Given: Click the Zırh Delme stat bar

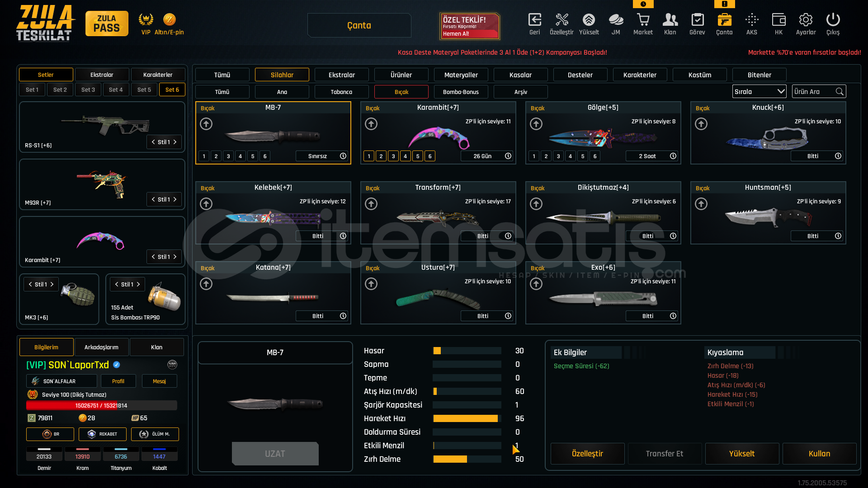Looking at the screenshot, I should pyautogui.click(x=467, y=459).
